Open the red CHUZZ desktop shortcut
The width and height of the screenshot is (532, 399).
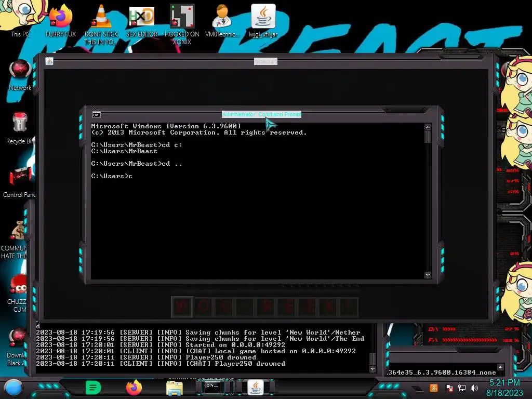pyautogui.click(x=18, y=292)
